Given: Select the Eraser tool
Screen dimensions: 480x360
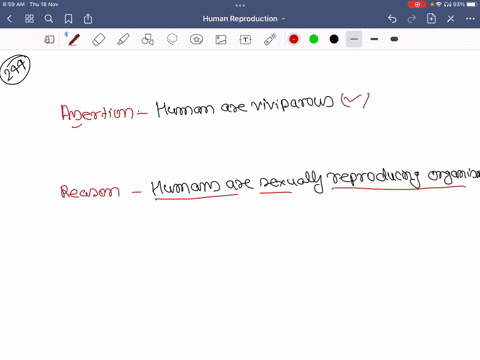Looking at the screenshot, I should (99, 39).
